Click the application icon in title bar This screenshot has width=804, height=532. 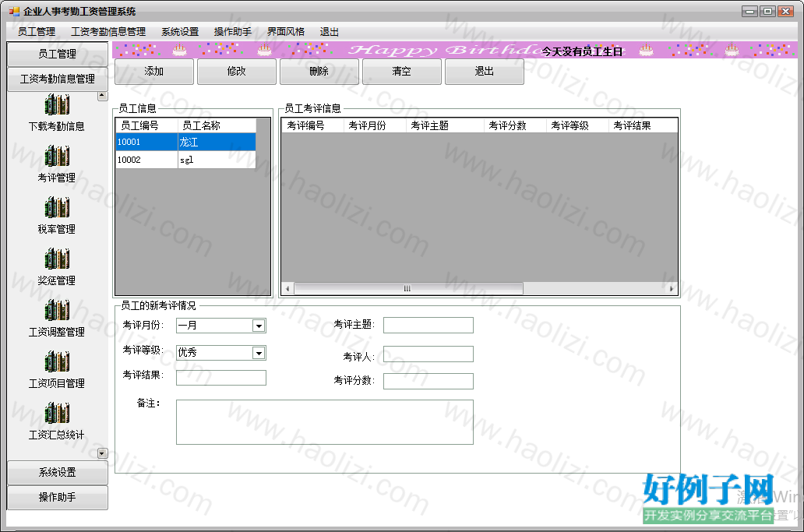pyautogui.click(x=14, y=11)
